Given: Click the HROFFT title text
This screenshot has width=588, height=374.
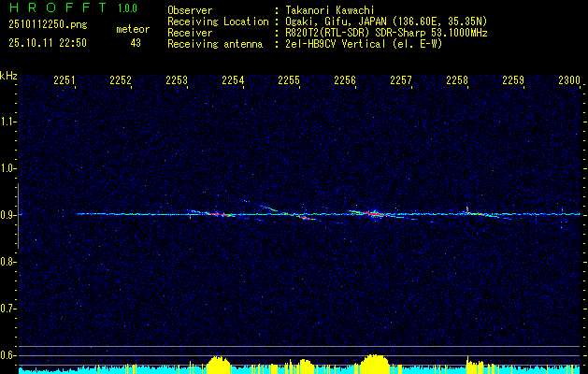Looking at the screenshot, I should tap(58, 8).
